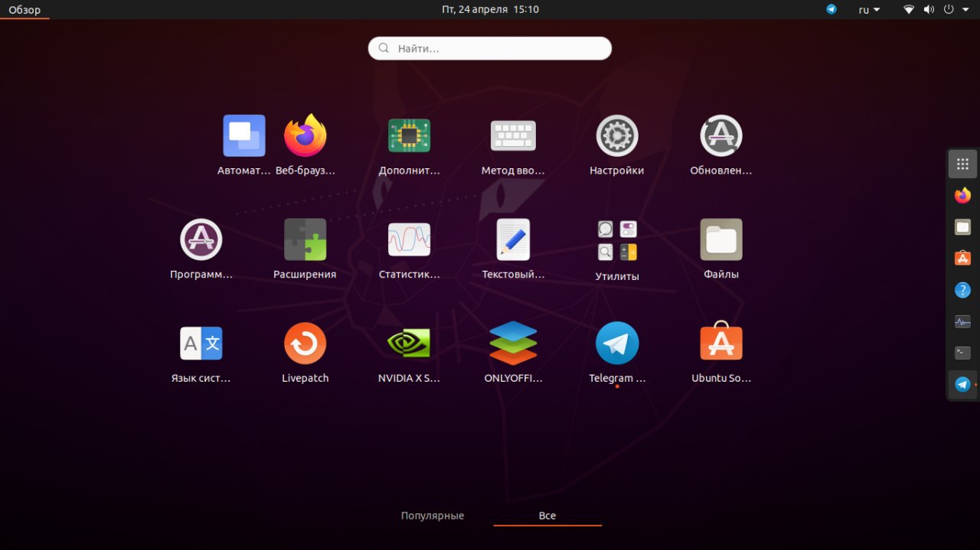Open Files from the dock
980x550 pixels.
click(x=963, y=226)
